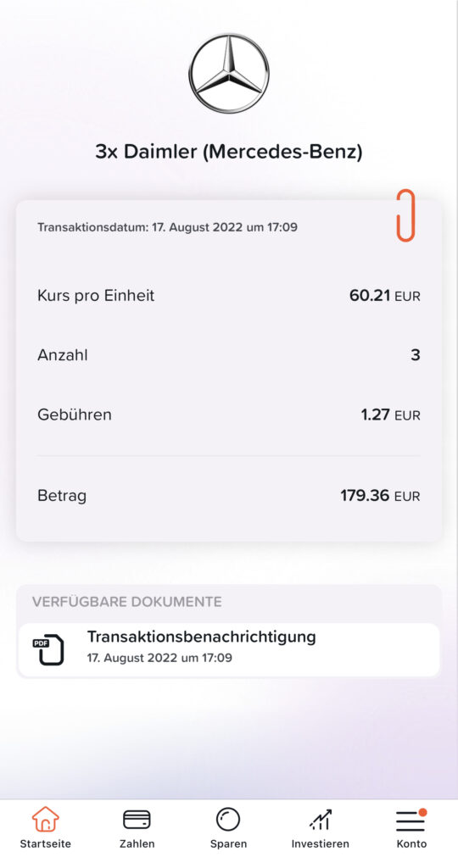Tap the orange paperclip attachment icon
Screen dimensions: 458x868
pyautogui.click(x=405, y=215)
